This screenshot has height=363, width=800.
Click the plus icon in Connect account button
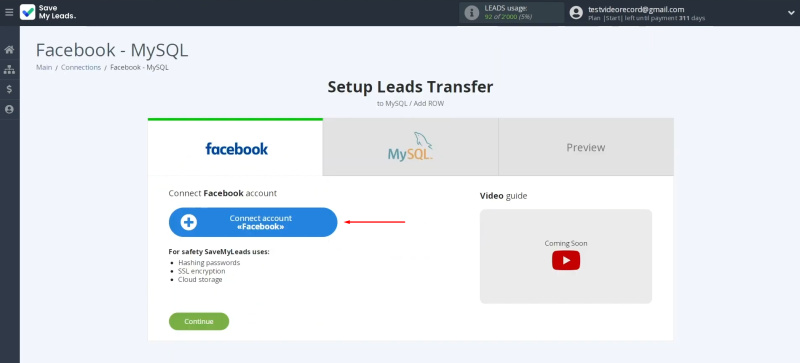[189, 222]
